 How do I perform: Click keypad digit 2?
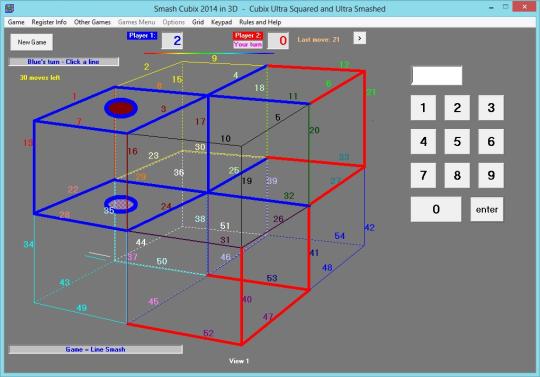(457, 107)
